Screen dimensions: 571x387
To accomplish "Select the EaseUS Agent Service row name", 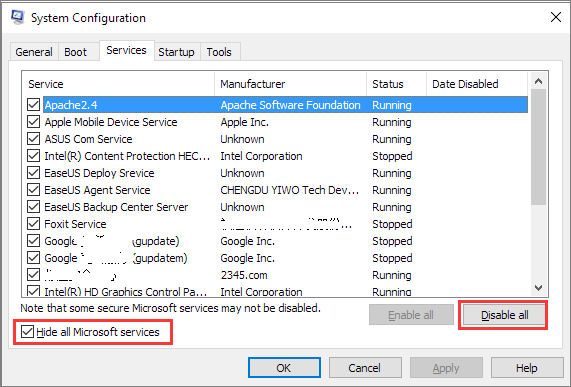I will pos(97,190).
